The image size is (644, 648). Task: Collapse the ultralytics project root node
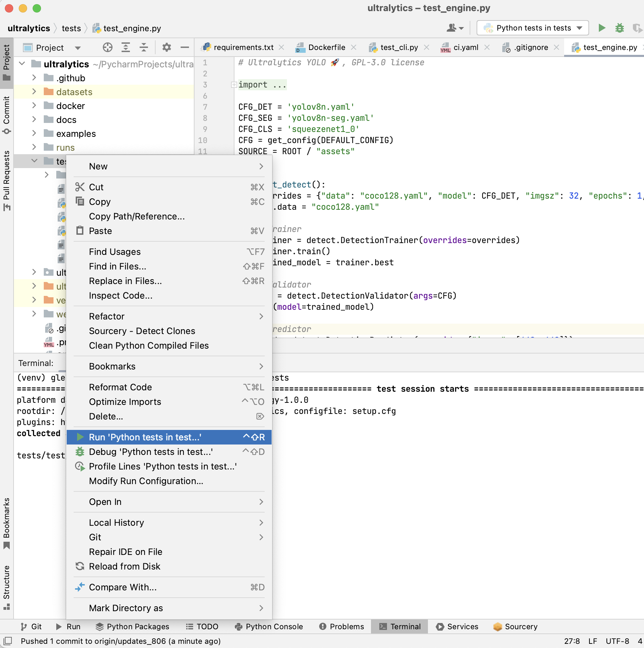(x=22, y=64)
